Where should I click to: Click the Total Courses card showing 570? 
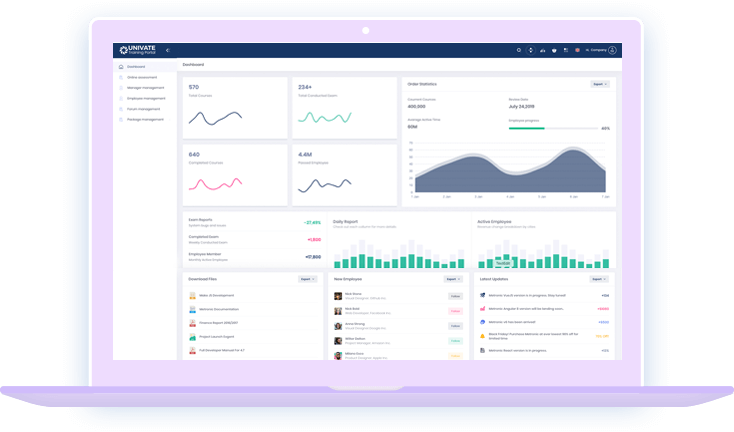(234, 107)
